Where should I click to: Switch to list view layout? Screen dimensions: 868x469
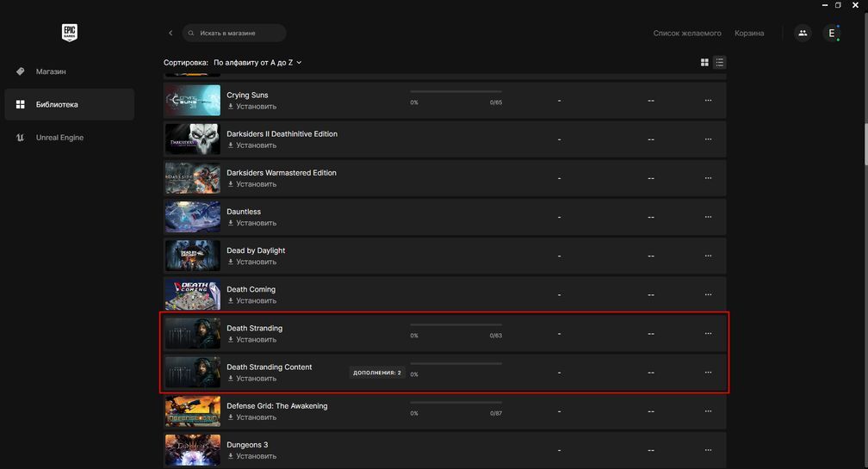720,62
